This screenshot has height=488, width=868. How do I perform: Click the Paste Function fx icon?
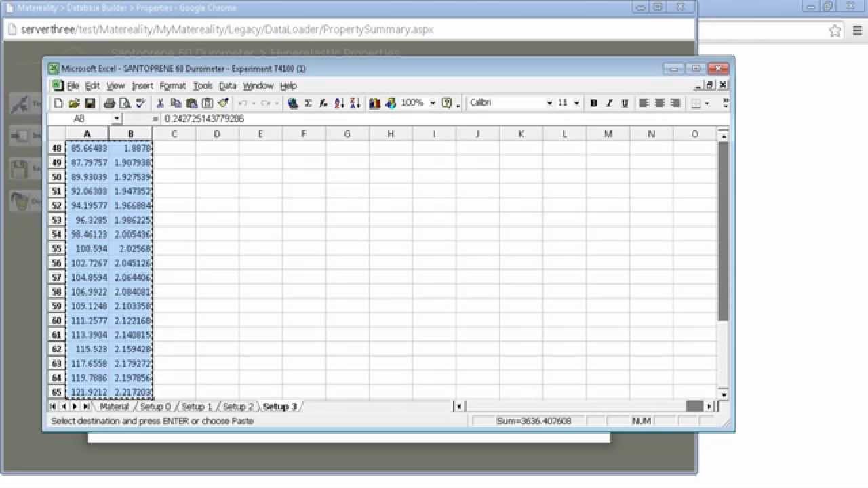[x=323, y=103]
